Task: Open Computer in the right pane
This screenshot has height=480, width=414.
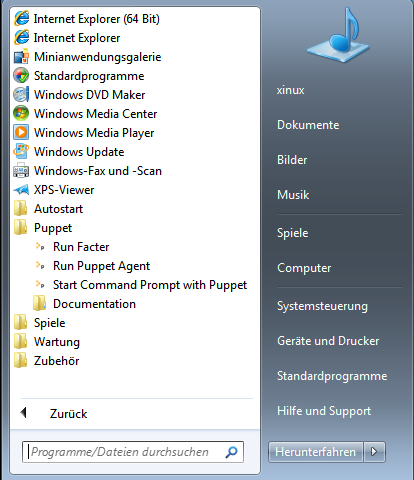Action: click(304, 268)
